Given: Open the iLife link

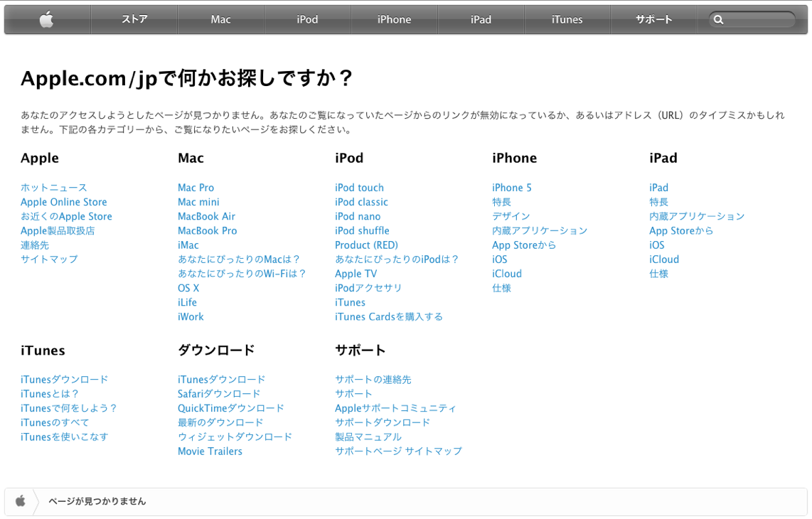Looking at the screenshot, I should [187, 302].
